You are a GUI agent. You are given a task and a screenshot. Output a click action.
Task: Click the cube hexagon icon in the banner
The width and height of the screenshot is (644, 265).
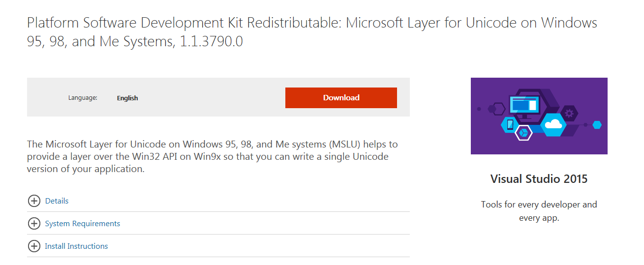(x=523, y=132)
